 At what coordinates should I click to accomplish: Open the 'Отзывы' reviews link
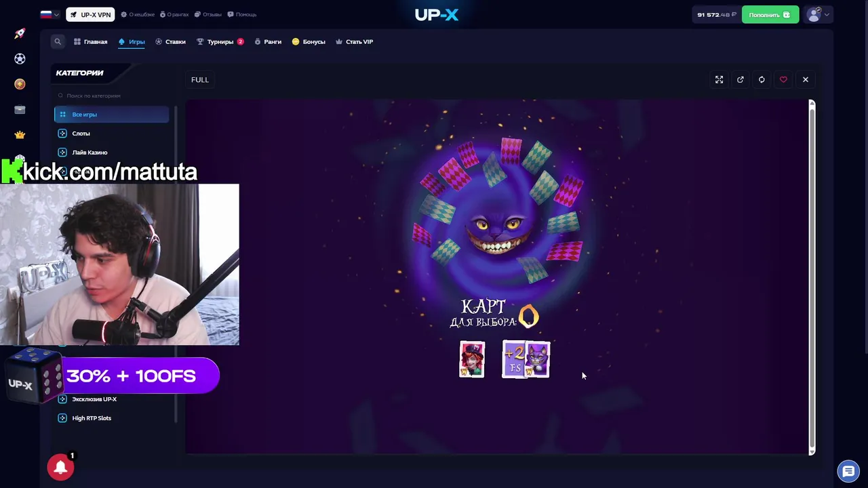(208, 14)
